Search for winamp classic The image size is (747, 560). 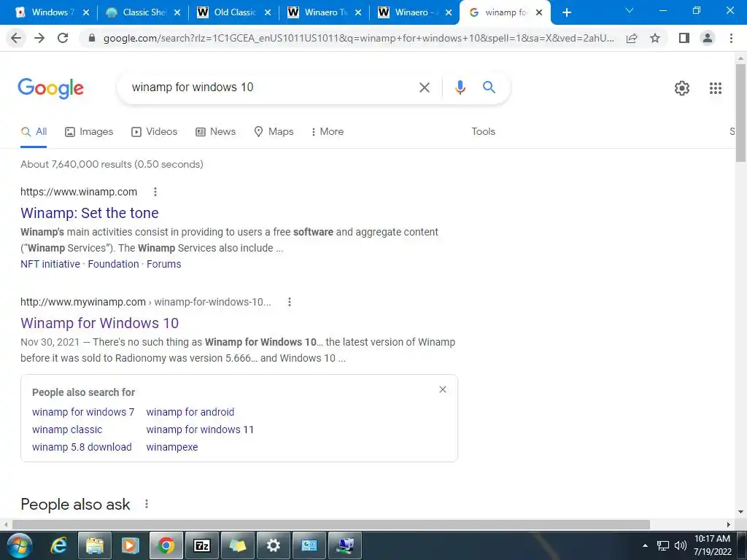coord(67,429)
